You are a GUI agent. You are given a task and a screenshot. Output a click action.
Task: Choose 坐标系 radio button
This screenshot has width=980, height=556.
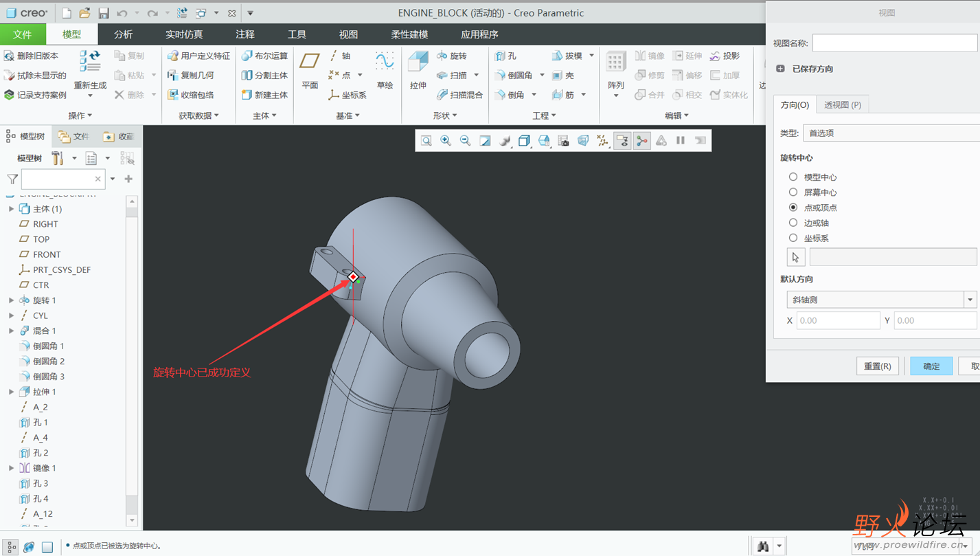tap(793, 238)
